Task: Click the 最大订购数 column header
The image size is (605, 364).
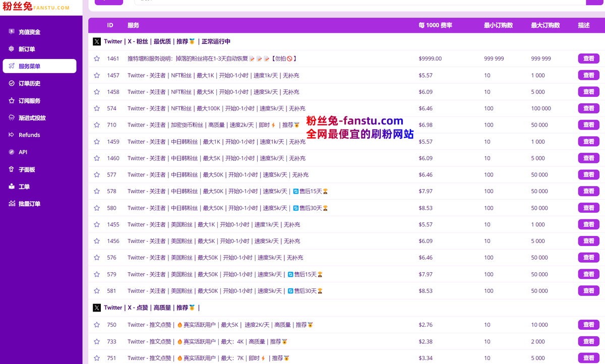Action: 546,25
